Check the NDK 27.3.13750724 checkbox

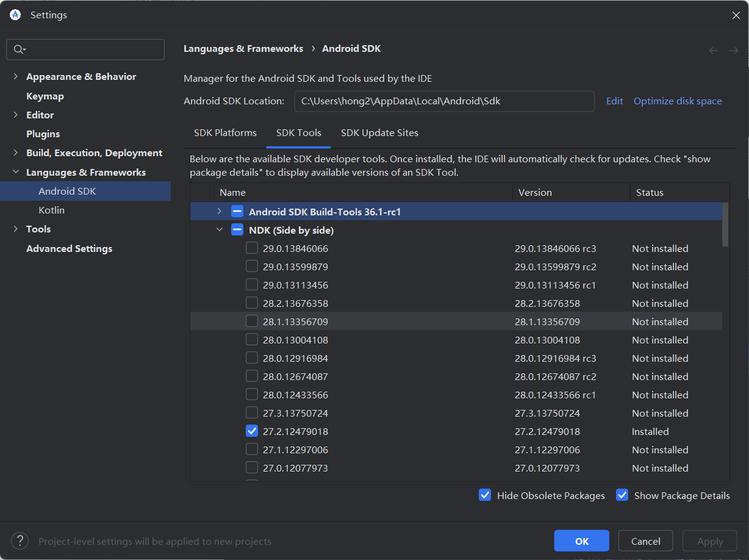tap(252, 413)
